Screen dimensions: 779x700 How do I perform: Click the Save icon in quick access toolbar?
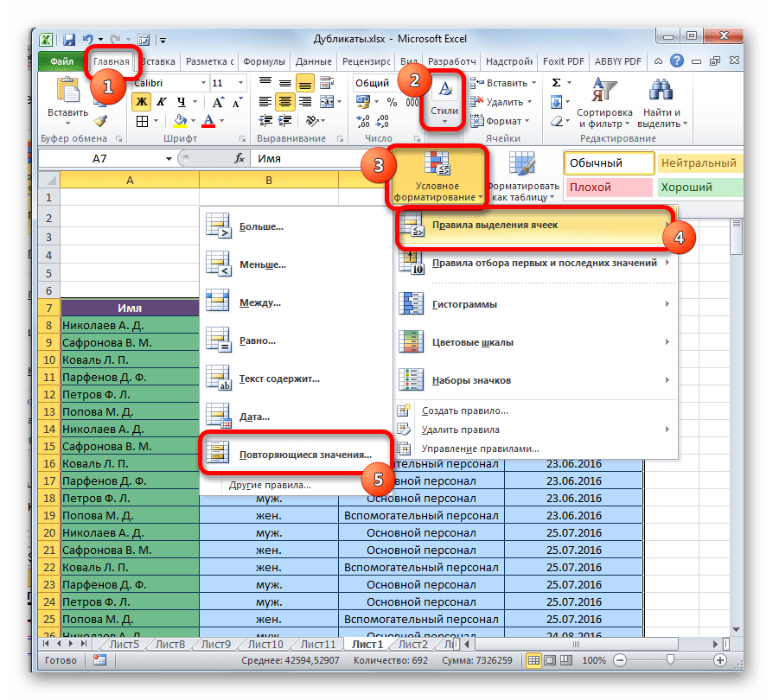[68, 39]
